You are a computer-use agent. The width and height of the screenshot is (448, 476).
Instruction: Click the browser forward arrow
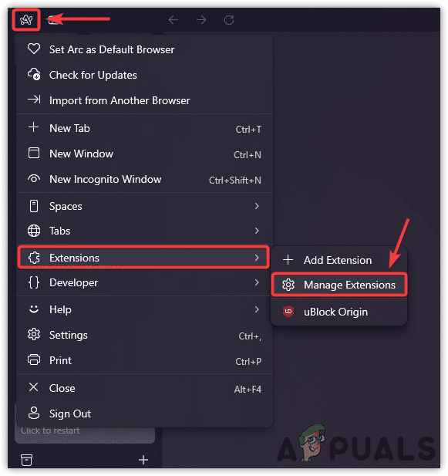pyautogui.click(x=201, y=20)
